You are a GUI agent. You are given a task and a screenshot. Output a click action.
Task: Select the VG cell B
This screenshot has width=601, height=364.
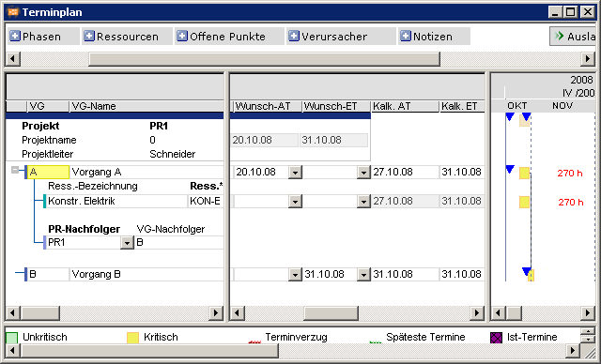coord(48,275)
